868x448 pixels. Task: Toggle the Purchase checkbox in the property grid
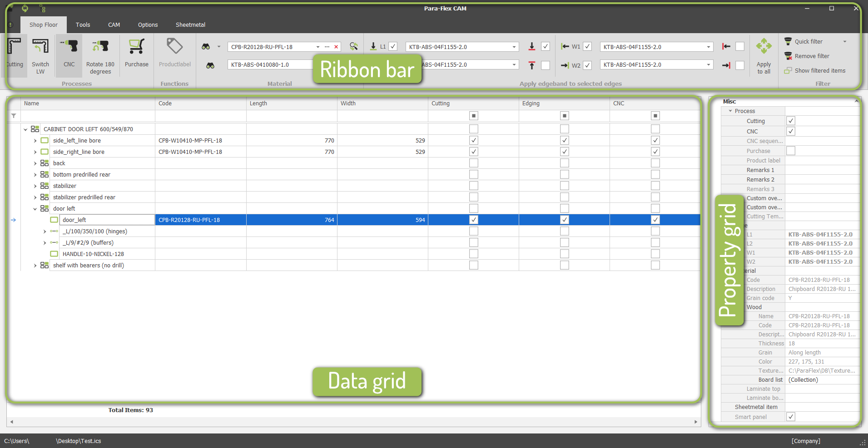tap(790, 151)
